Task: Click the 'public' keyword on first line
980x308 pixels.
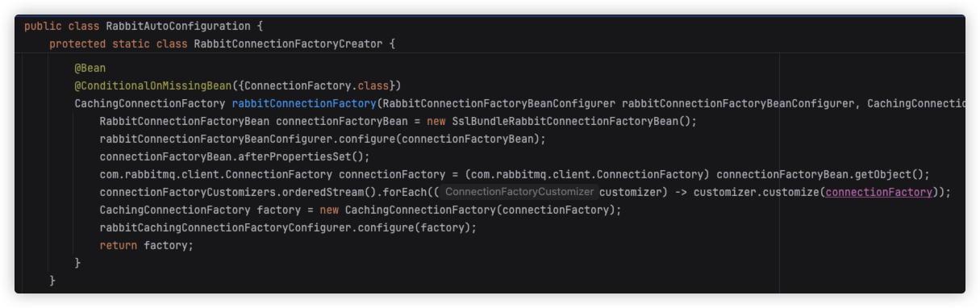Action: (x=43, y=26)
